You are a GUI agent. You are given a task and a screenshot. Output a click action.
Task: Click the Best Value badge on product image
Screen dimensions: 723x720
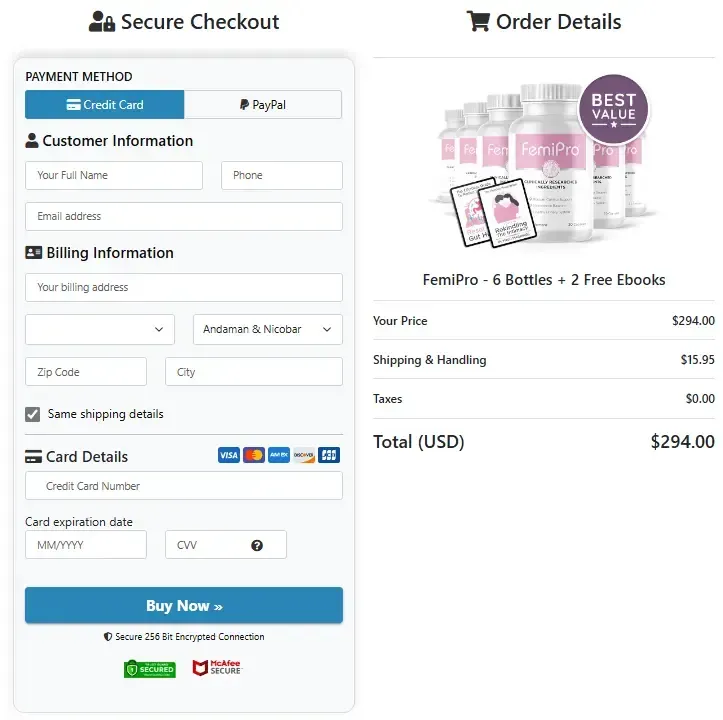pyautogui.click(x=613, y=109)
